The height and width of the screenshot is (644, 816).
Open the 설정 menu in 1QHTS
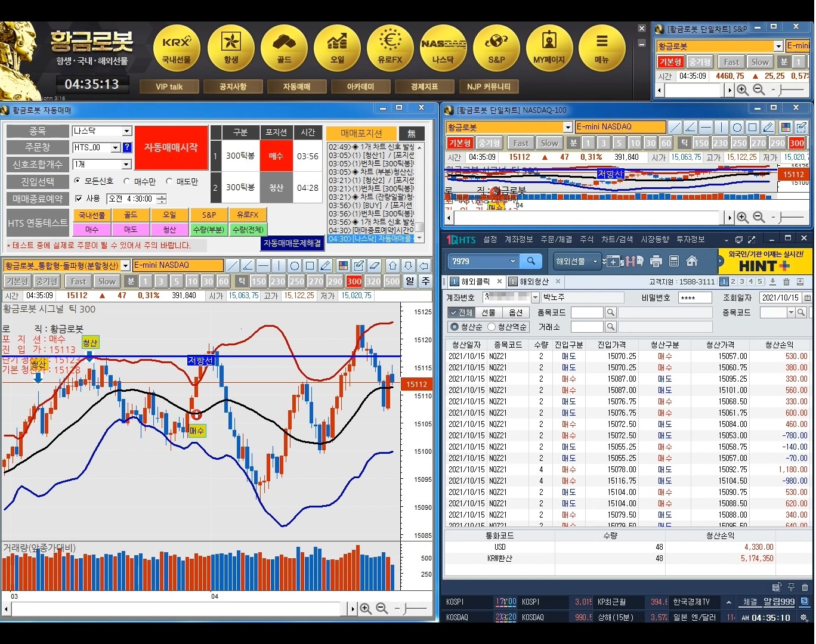point(490,240)
